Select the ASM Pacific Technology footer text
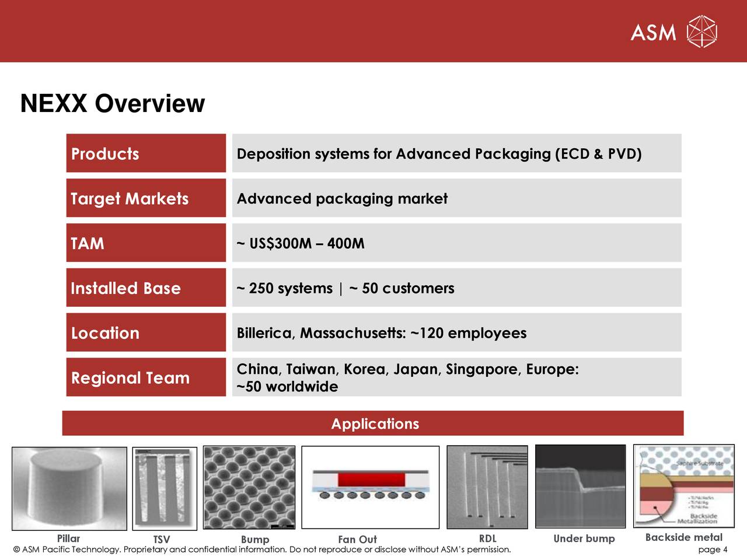This screenshot has width=747, height=560. 263,549
